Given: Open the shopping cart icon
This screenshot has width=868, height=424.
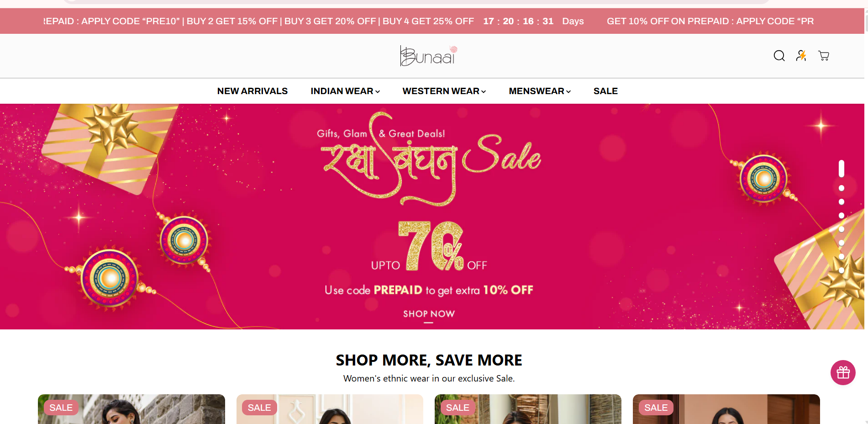Looking at the screenshot, I should (824, 56).
